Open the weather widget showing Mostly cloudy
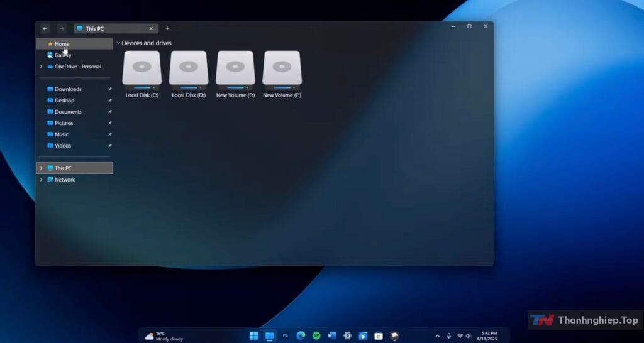Image resolution: width=644 pixels, height=343 pixels. [164, 337]
